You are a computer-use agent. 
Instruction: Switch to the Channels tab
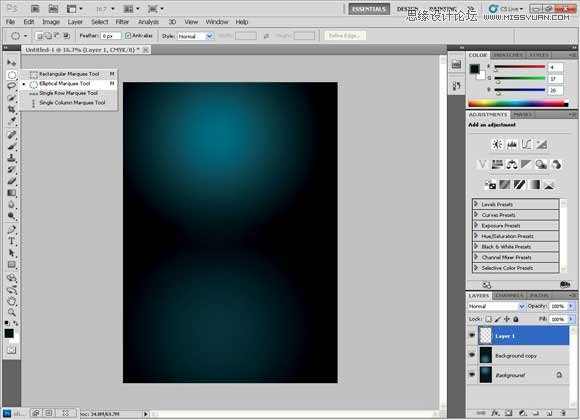509,295
